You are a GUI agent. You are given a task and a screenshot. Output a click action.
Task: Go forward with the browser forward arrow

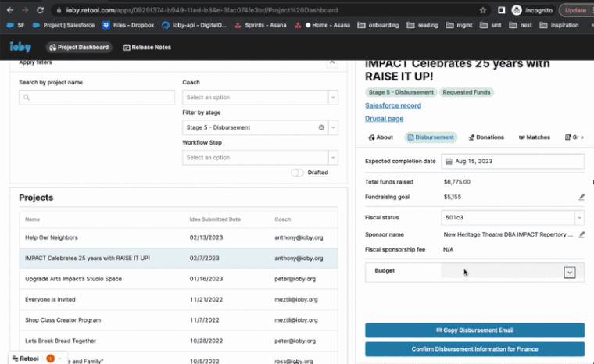tap(25, 10)
